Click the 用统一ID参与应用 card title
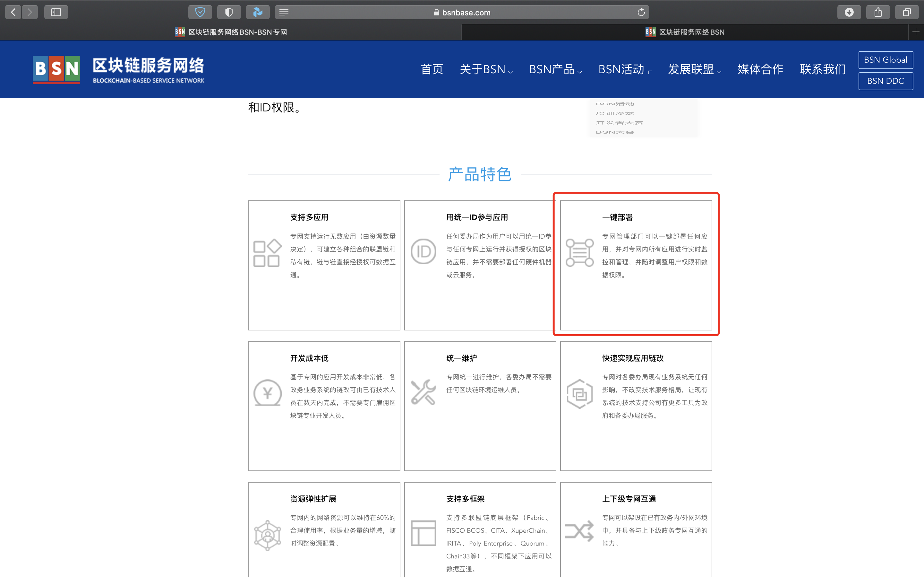This screenshot has height=578, width=924. pos(477,217)
